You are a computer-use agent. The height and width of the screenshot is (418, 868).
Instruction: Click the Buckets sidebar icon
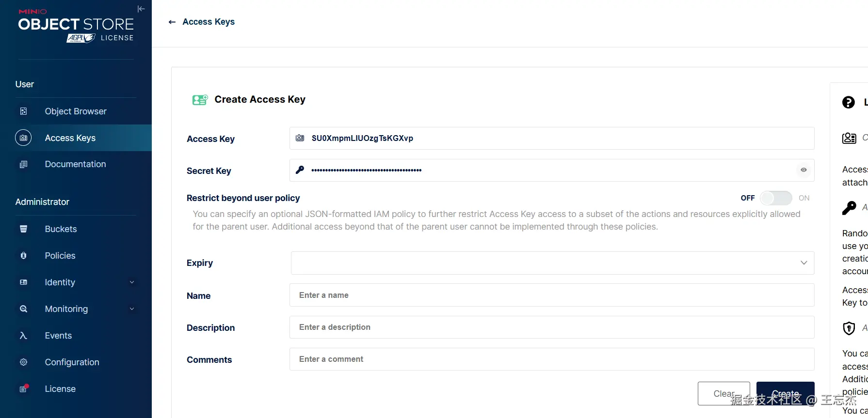pyautogui.click(x=23, y=229)
